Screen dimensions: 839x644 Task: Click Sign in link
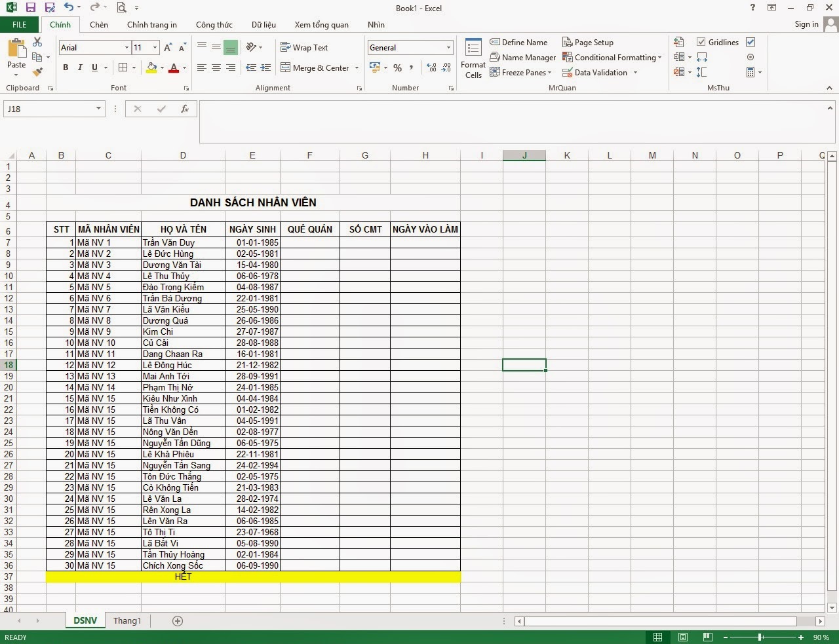point(806,24)
